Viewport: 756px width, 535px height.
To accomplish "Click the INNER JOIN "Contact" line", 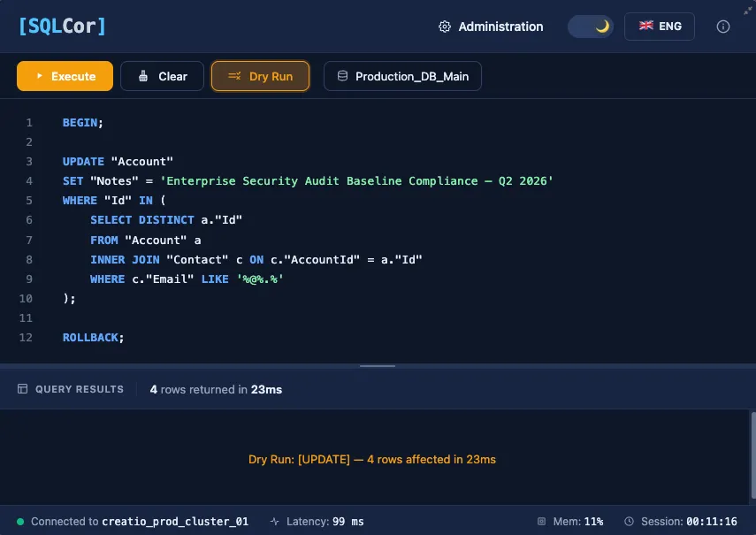I will pyautogui.click(x=256, y=259).
